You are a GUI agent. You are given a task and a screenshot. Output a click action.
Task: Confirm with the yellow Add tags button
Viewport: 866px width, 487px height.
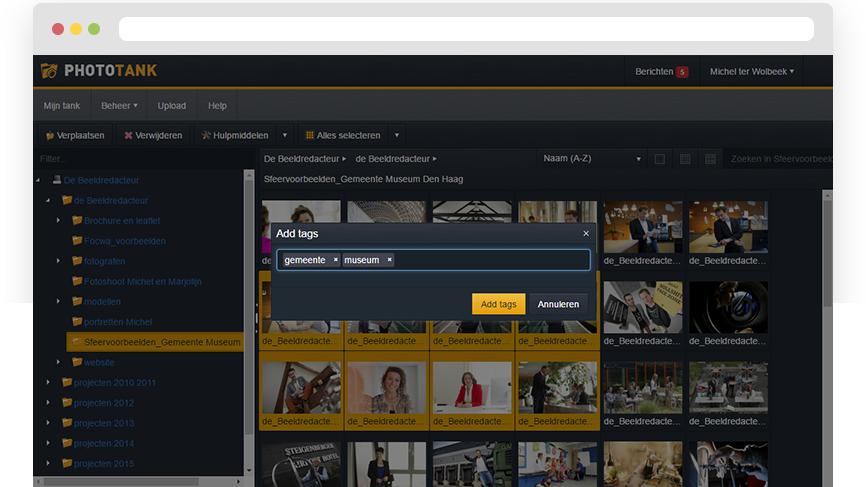coord(498,304)
